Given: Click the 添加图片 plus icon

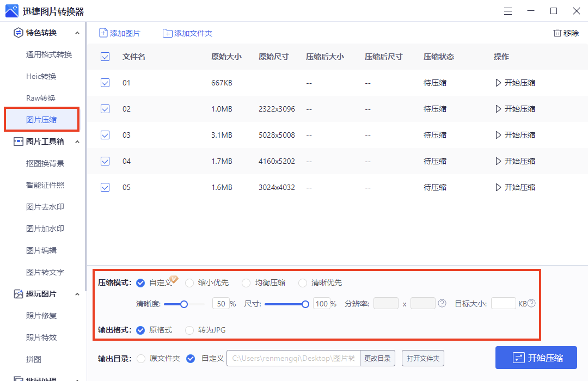Looking at the screenshot, I should pos(103,33).
